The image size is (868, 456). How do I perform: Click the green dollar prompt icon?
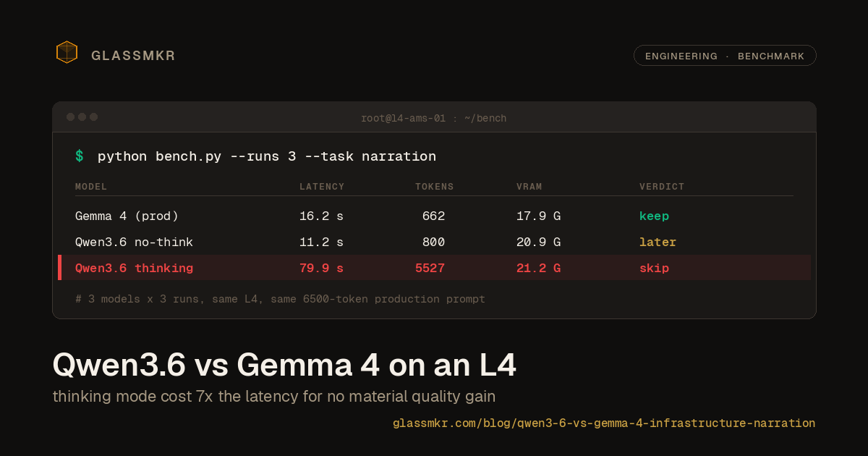pyautogui.click(x=79, y=156)
